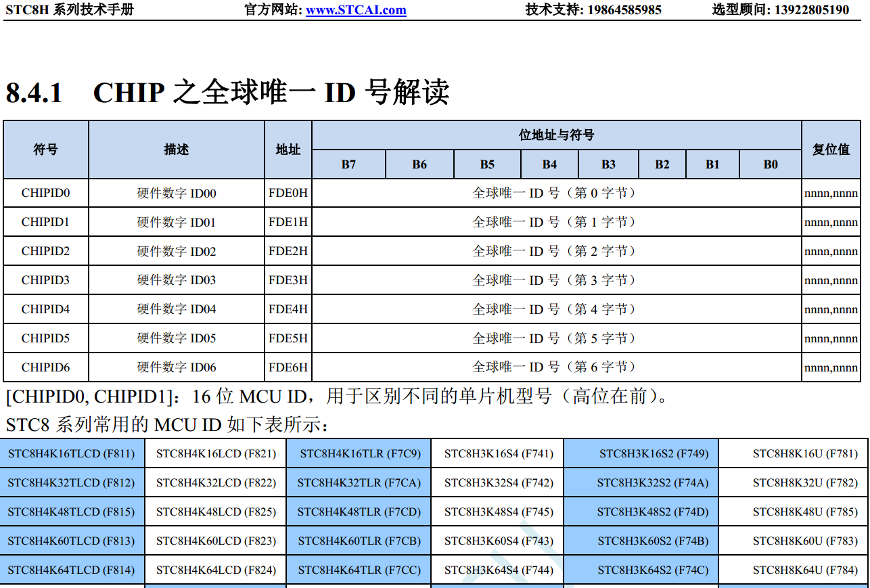Select the STC8H4K32TLR (F7CA) cell

359,482
